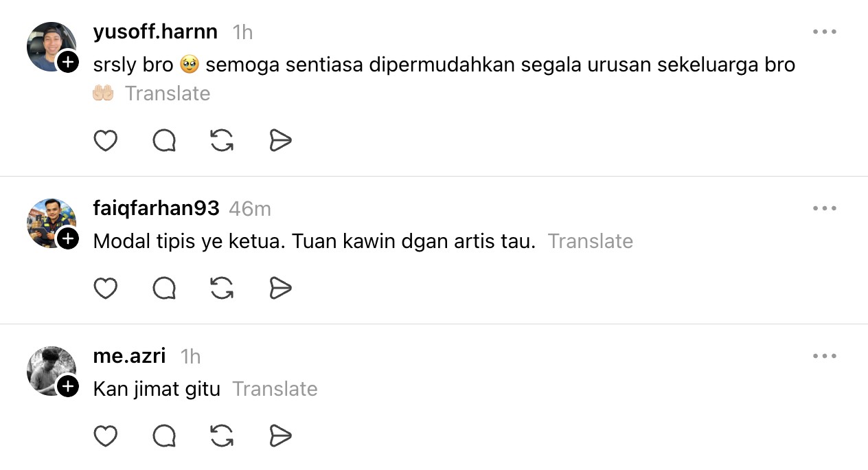The width and height of the screenshot is (868, 470).
Task: Repost faiqfarhan93's comment
Action: (222, 289)
